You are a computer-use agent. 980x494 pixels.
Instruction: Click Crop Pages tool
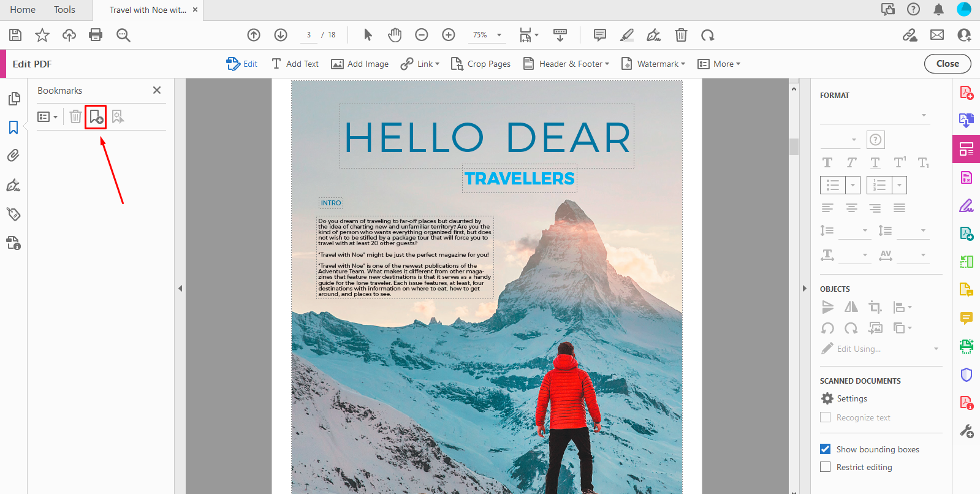[x=481, y=64]
